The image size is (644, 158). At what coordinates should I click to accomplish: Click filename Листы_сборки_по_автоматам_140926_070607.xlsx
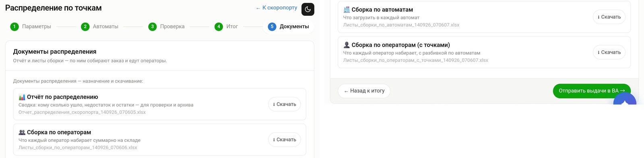coord(401,25)
